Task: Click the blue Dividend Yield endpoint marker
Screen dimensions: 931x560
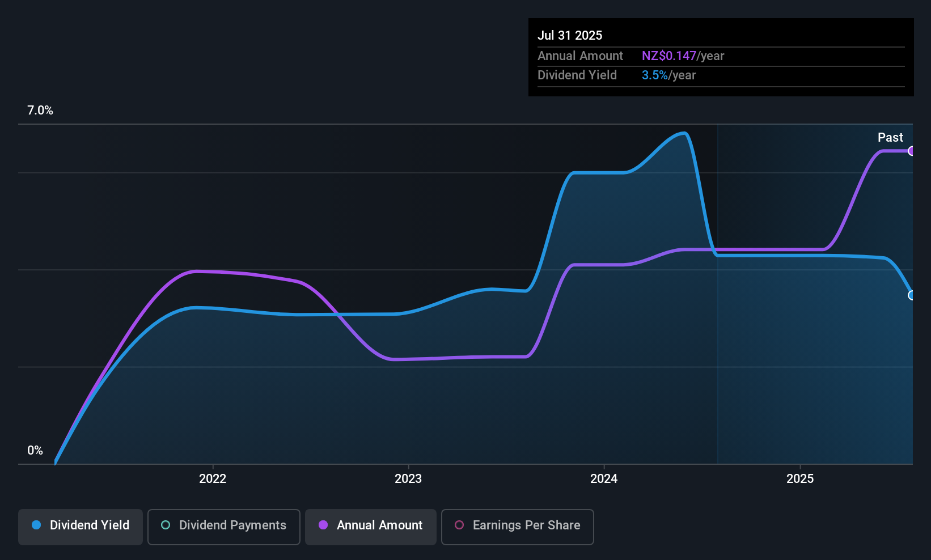Action: click(x=912, y=295)
